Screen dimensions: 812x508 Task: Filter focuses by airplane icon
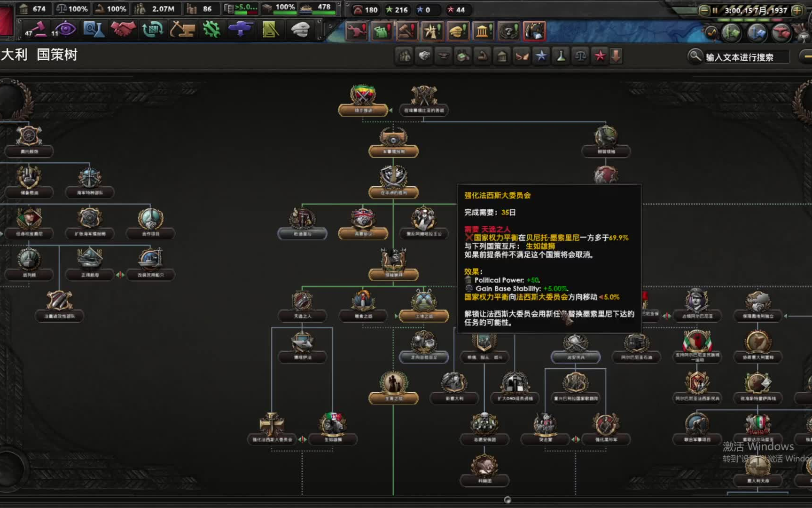point(444,56)
